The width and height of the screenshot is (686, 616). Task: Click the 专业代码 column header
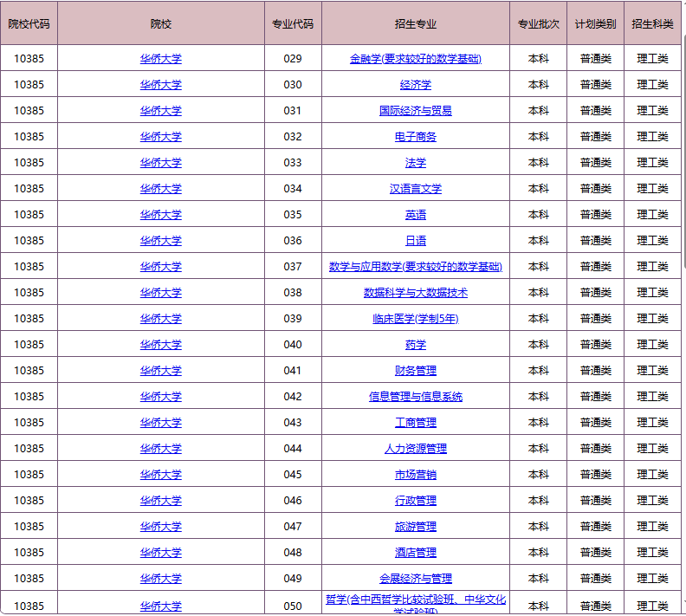coord(293,23)
